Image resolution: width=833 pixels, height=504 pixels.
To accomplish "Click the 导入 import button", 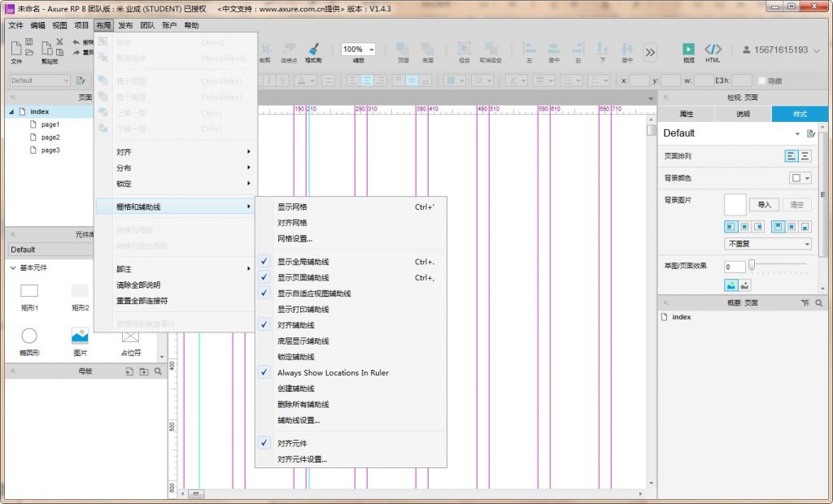I will point(764,205).
